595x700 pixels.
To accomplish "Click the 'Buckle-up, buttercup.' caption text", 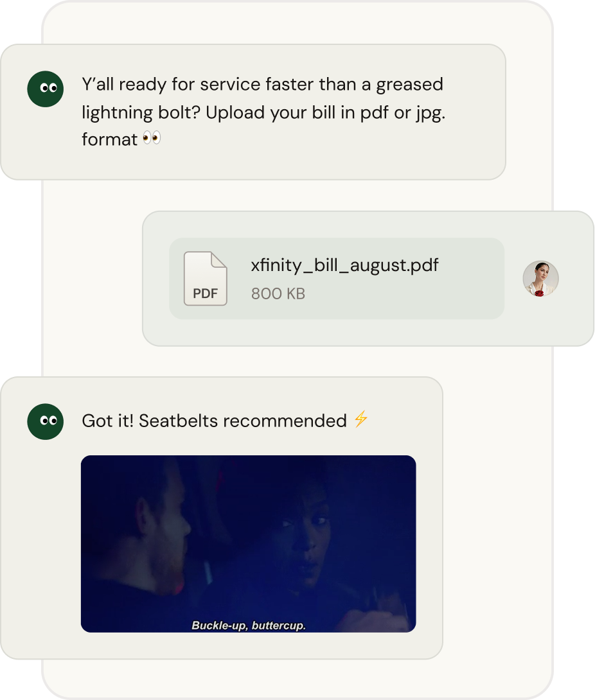I will coord(249,625).
